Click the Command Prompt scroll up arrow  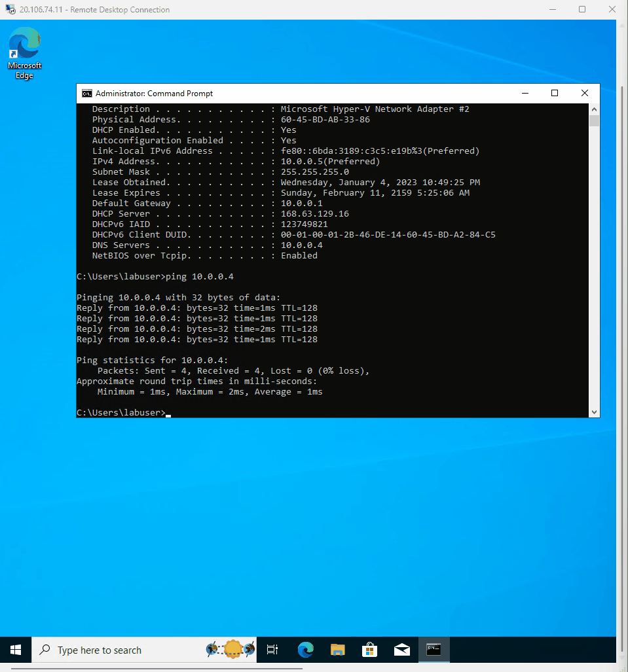(x=594, y=109)
